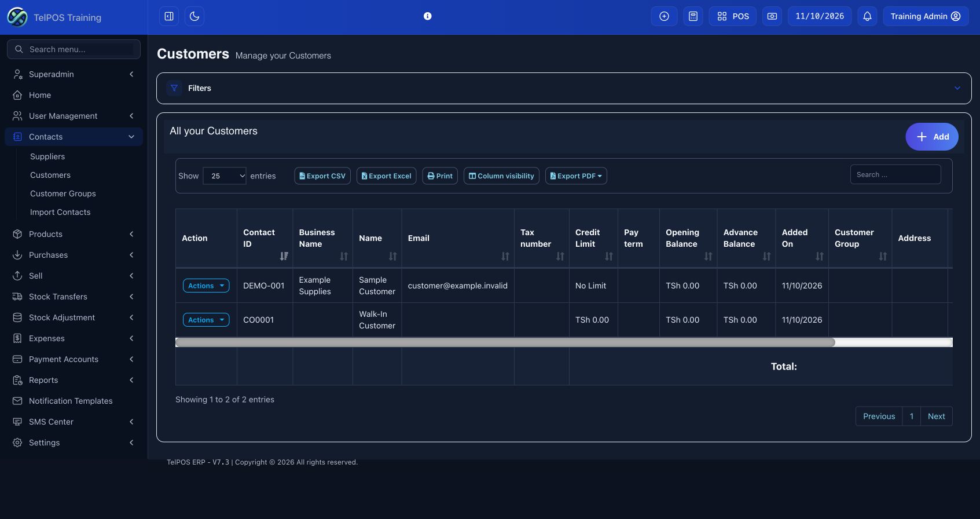
Task: Click the plus-circle quick add icon
Action: click(x=664, y=16)
